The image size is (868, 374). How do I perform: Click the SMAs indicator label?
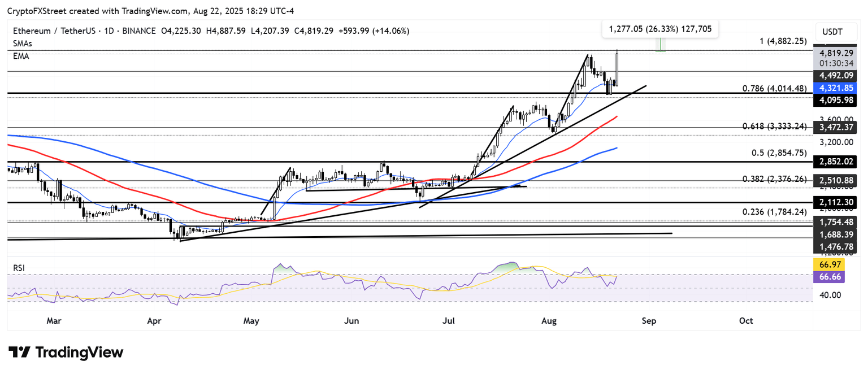pos(23,43)
